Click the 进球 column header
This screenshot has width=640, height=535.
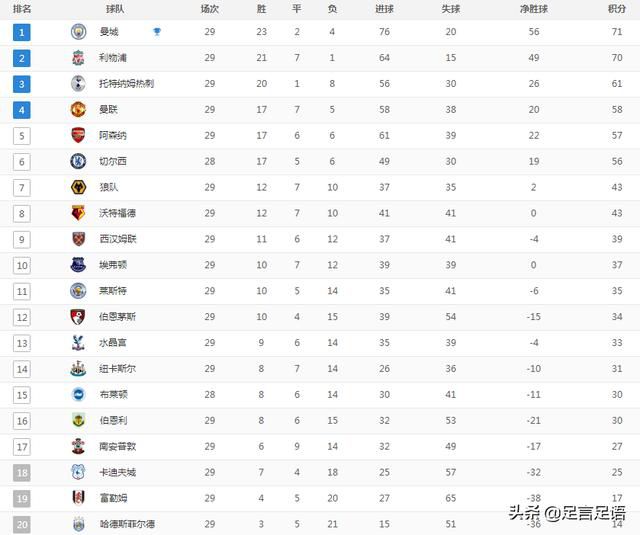(385, 8)
